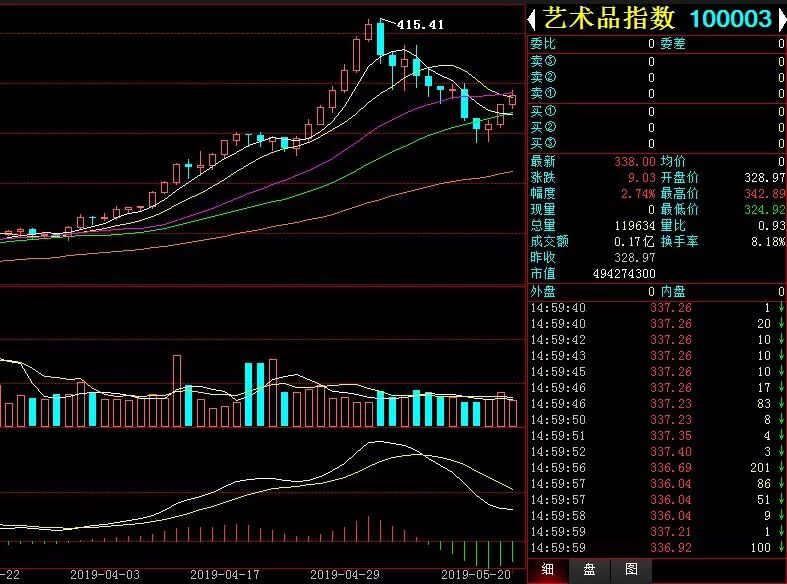Screen dimensions: 787x584
Task: Click the 换手率 value 8.18%
Action: pyautogui.click(x=768, y=242)
